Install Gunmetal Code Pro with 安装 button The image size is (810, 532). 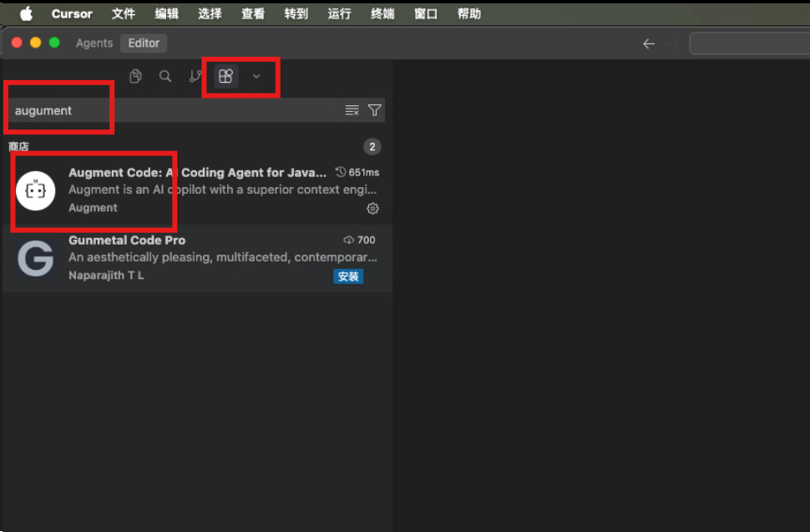[348, 276]
